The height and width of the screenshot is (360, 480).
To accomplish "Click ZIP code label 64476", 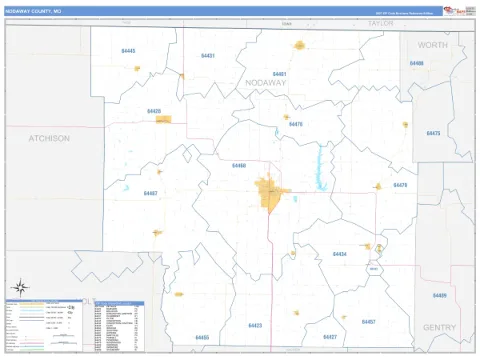I will click(296, 124).
